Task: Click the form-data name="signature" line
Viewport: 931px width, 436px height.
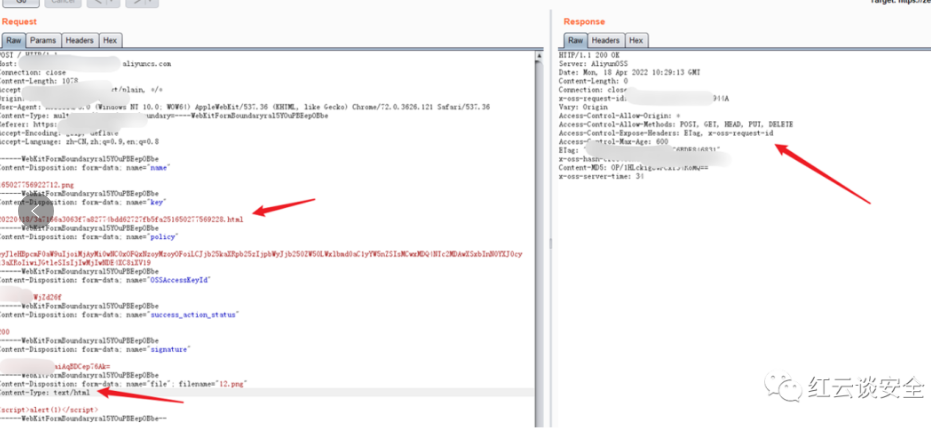Action: pos(94,350)
